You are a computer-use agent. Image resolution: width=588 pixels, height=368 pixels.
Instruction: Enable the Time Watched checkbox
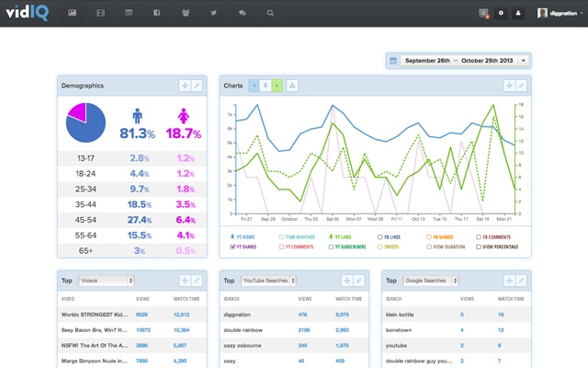click(x=280, y=236)
